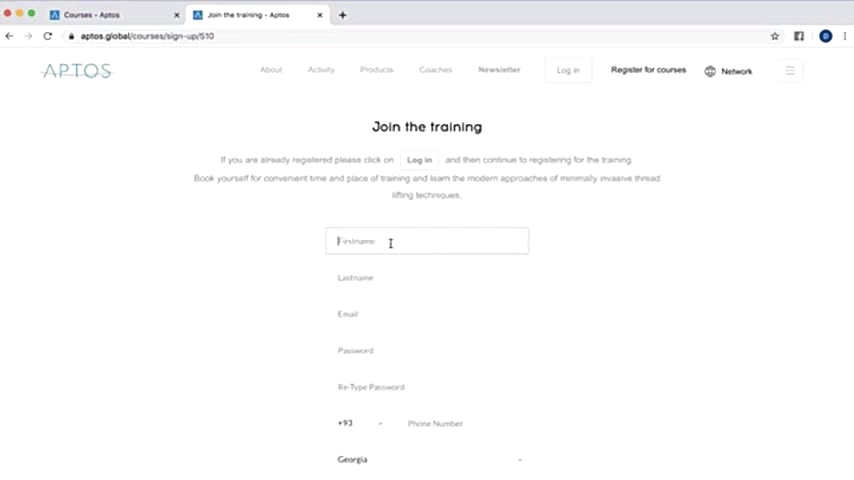Select the Re-Type Password field

(x=427, y=387)
